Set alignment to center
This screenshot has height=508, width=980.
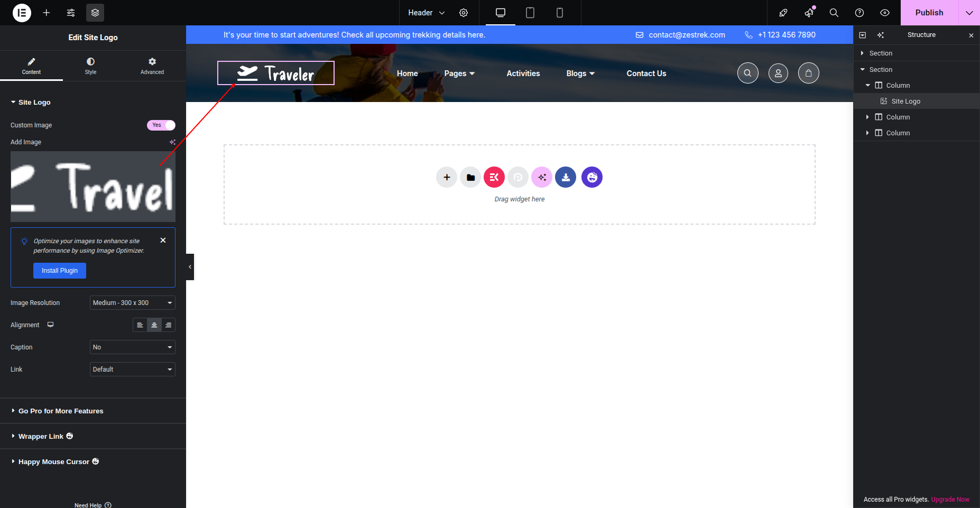(x=154, y=325)
